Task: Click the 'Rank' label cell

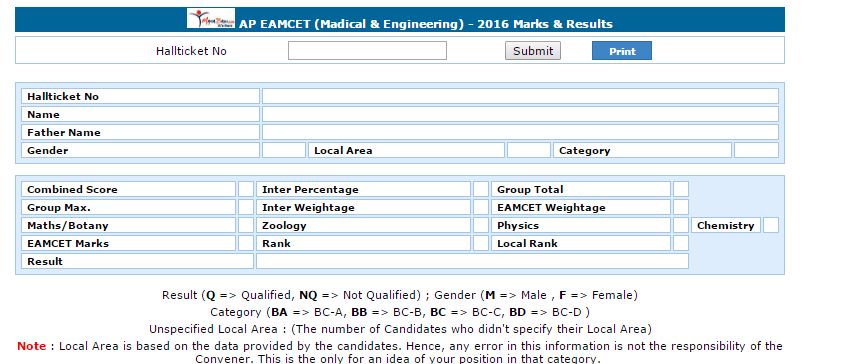Action: (x=363, y=244)
